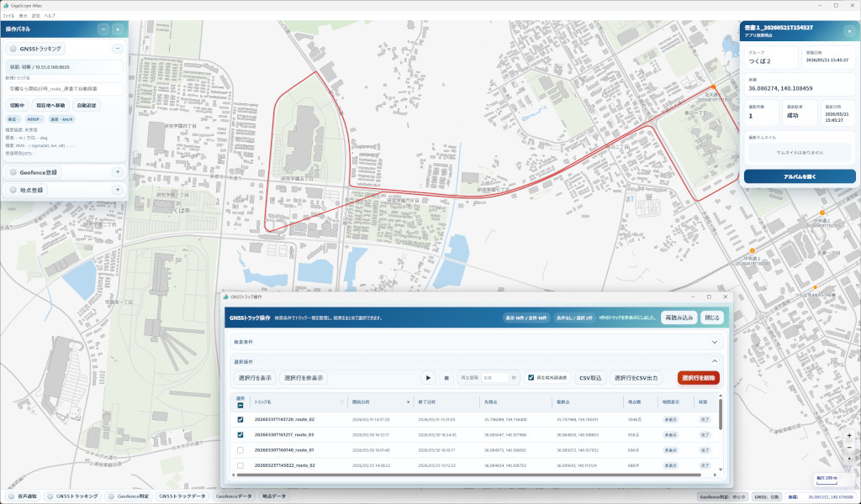Start track playback with the play icon
Viewport: 861px width, 504px height.
point(428,378)
